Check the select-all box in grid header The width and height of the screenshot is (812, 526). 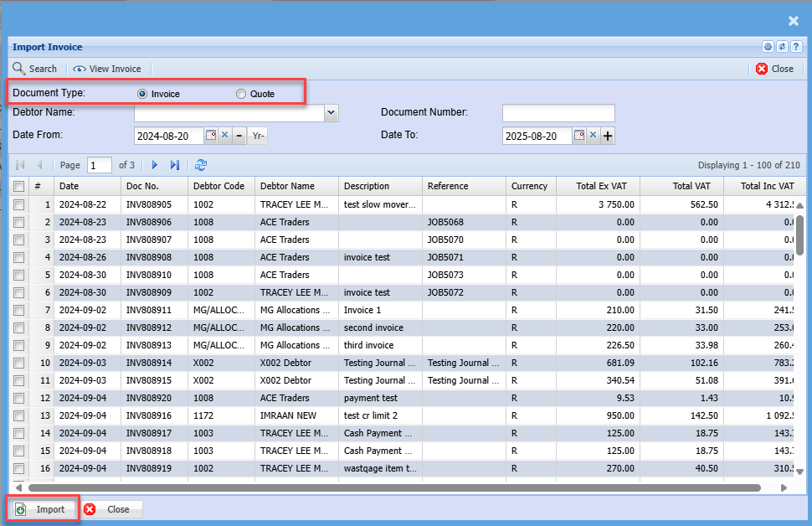click(x=19, y=186)
